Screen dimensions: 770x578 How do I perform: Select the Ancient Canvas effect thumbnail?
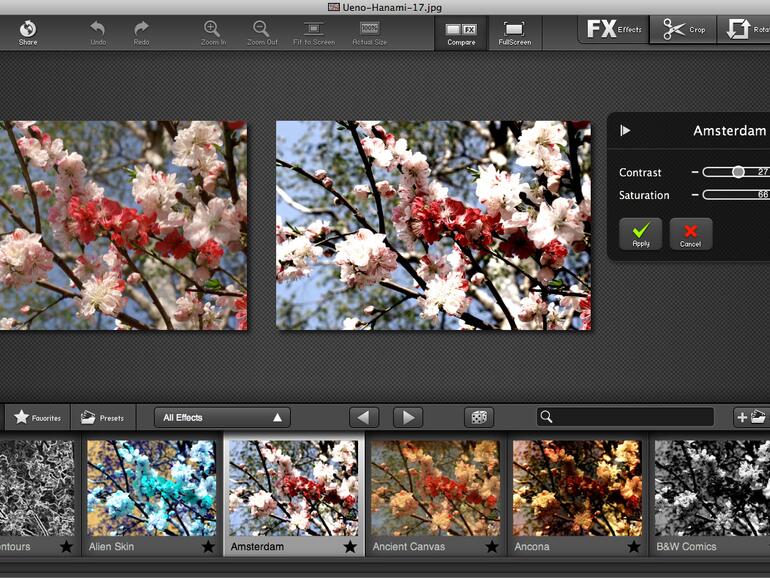435,488
